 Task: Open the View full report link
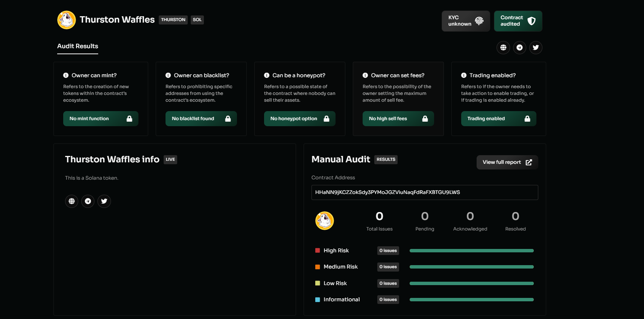pos(507,162)
